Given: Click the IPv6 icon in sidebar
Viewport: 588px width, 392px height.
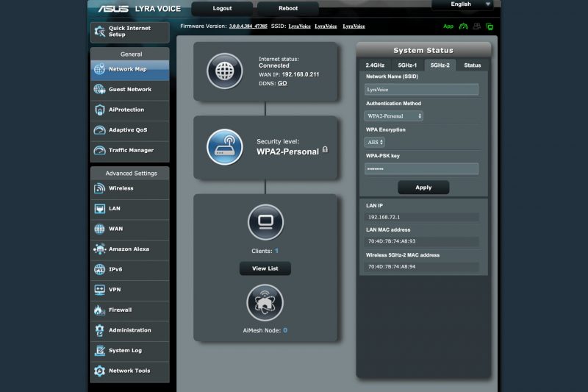Looking at the screenshot, I should click(x=100, y=269).
